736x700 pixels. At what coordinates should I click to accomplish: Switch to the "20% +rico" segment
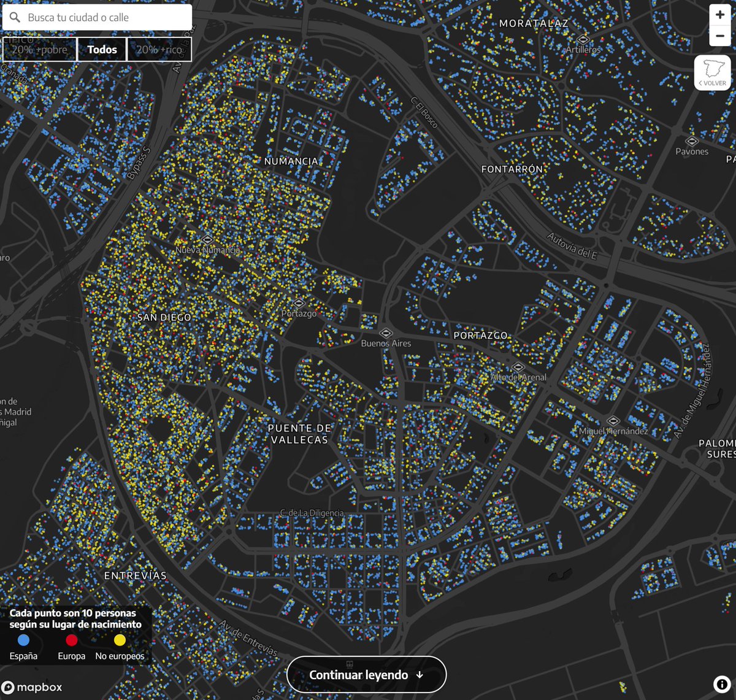[x=159, y=49]
